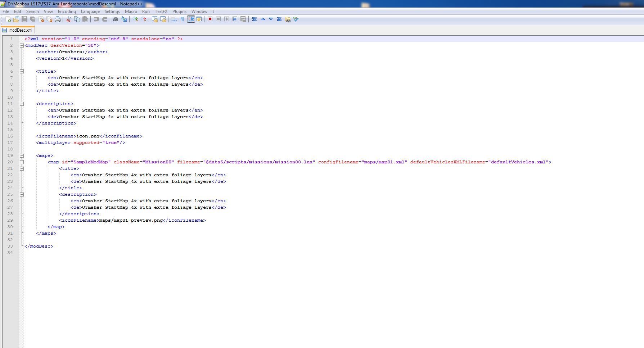Screen dimensions: 644x348
Task: Toggle word wrap toolbar button
Action: pyautogui.click(x=174, y=19)
